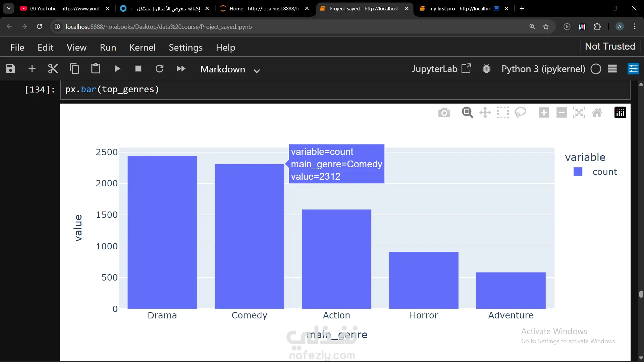This screenshot has height=362, width=644.
Task: Download the plot as PNG with the camera icon
Action: 444,113
